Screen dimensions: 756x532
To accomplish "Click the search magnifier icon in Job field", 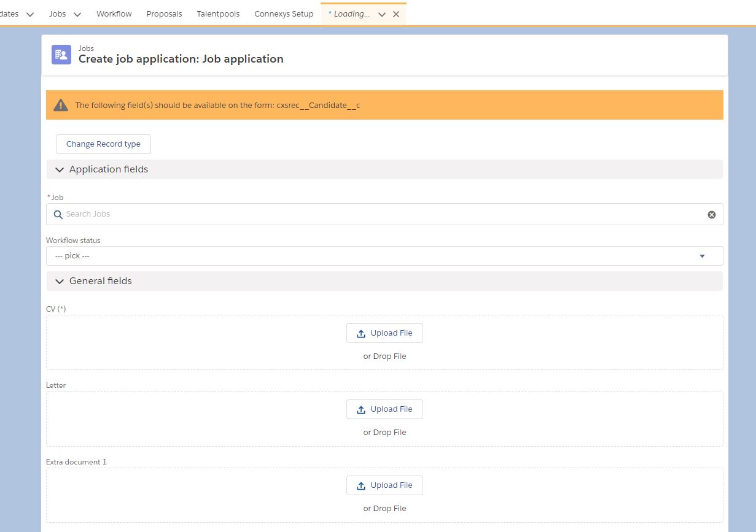I will tap(58, 214).
